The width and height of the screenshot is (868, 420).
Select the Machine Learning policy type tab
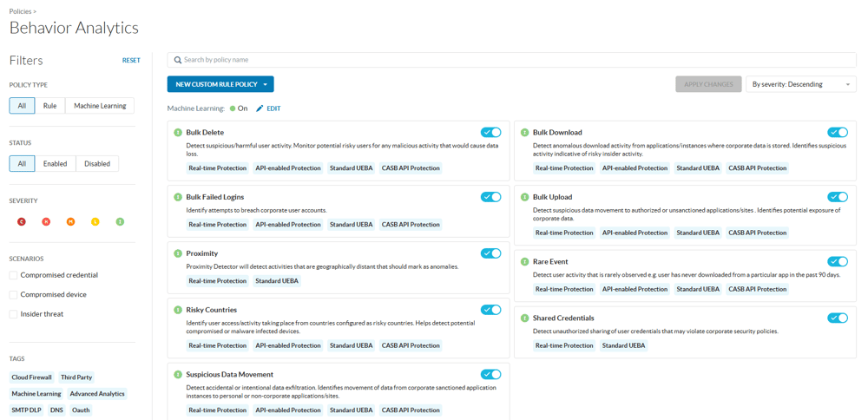100,106
